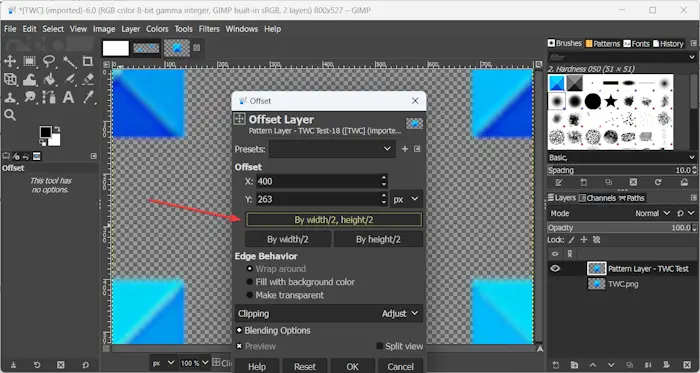Open preset management menu icon beside plus

click(x=417, y=149)
